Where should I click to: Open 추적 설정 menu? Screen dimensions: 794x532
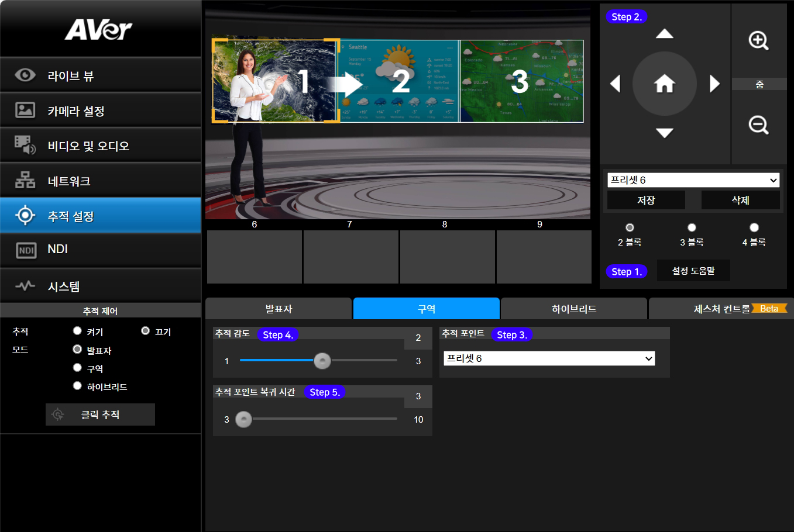[x=101, y=215]
